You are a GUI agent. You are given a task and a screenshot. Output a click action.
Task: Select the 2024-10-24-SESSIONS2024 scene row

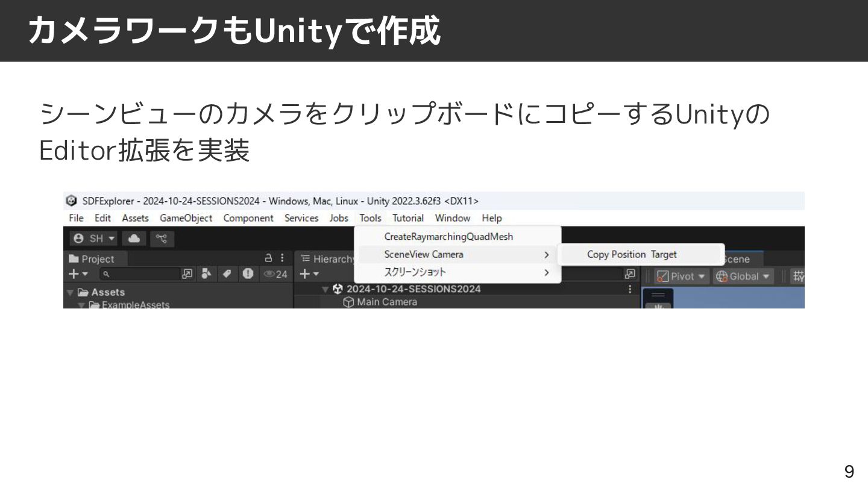pyautogui.click(x=466, y=289)
